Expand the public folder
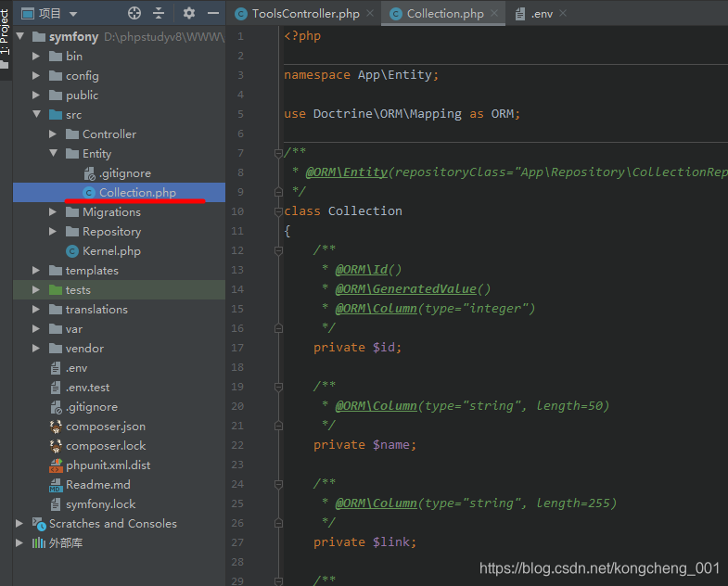 click(36, 96)
